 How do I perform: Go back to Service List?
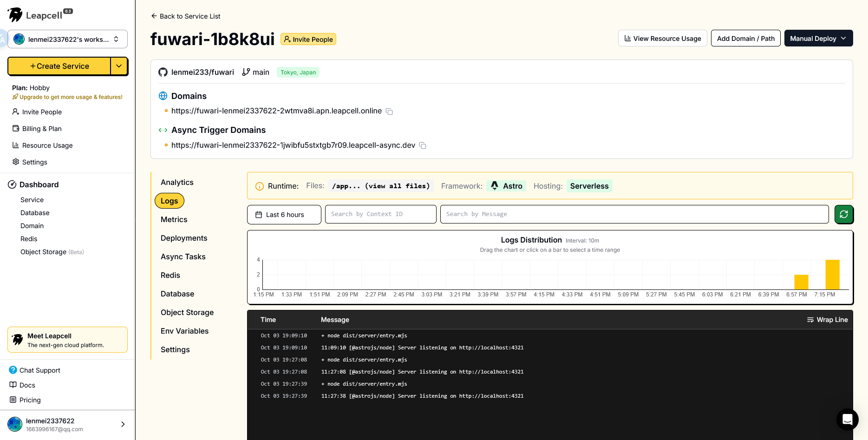click(x=186, y=16)
